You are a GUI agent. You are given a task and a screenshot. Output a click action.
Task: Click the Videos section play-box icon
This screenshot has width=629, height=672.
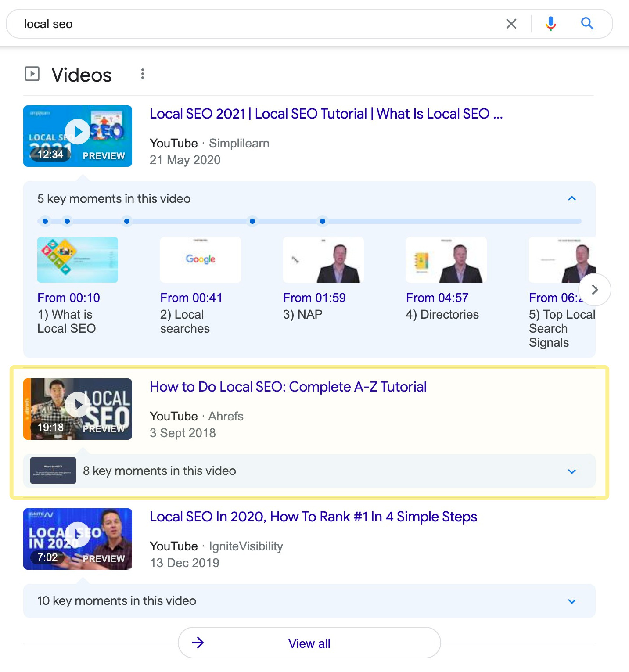(x=32, y=74)
